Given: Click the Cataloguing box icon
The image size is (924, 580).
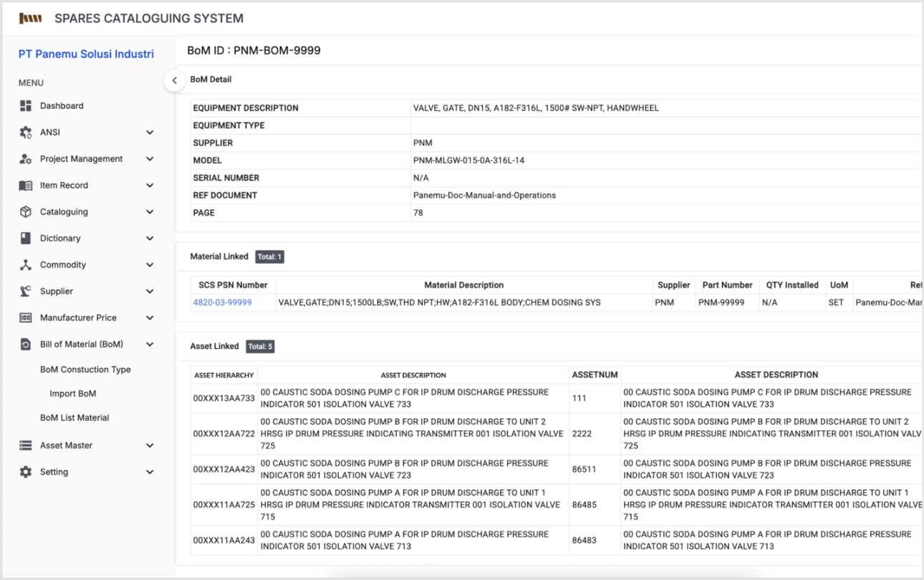Looking at the screenshot, I should click(26, 212).
